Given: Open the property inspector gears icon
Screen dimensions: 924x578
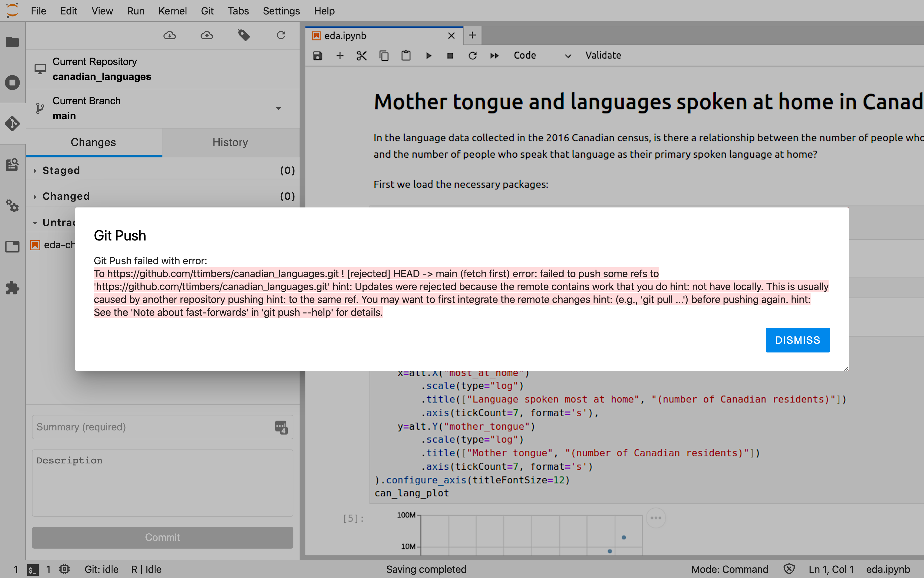Looking at the screenshot, I should 12,206.
